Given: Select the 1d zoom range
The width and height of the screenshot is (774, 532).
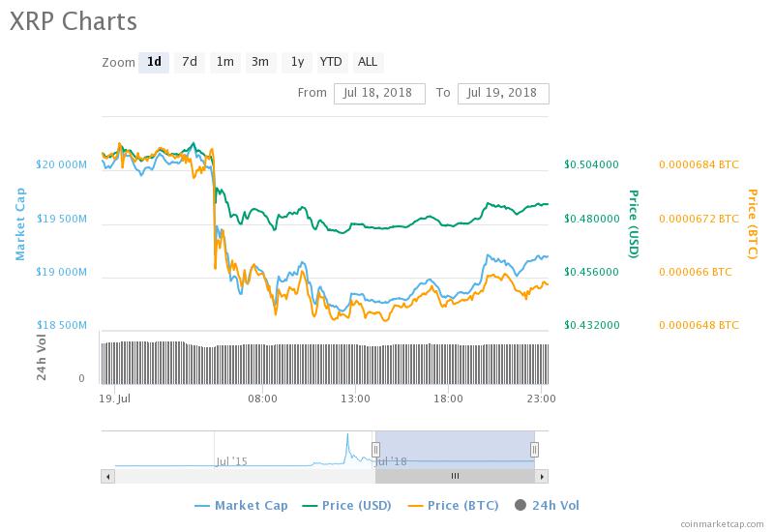Looking at the screenshot, I should [154, 62].
